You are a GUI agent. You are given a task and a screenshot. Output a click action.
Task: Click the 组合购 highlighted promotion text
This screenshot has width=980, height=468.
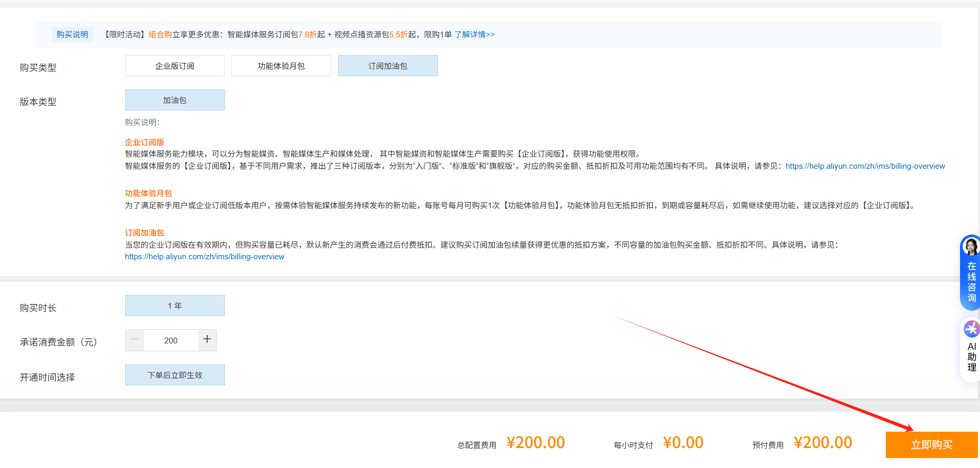[160, 35]
